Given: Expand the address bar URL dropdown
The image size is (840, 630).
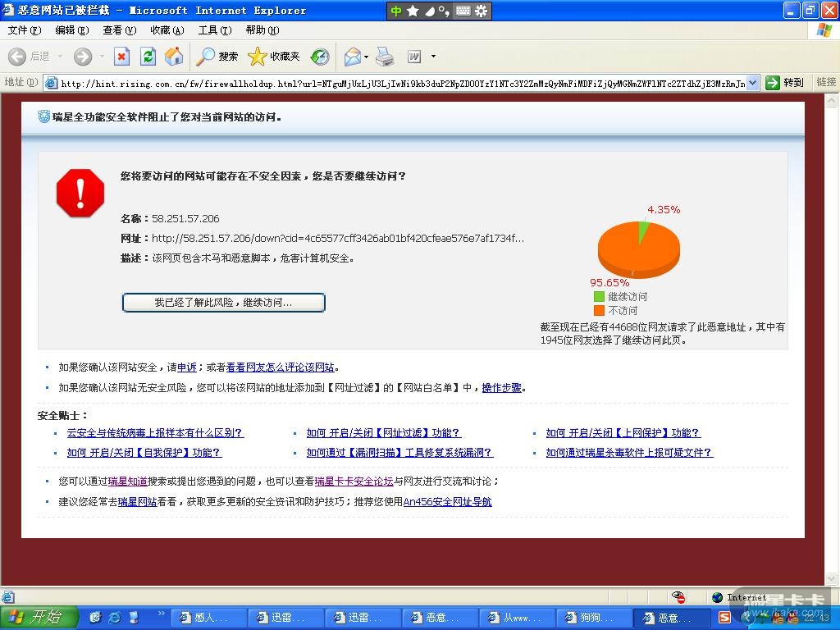Looking at the screenshot, I should coord(753,83).
